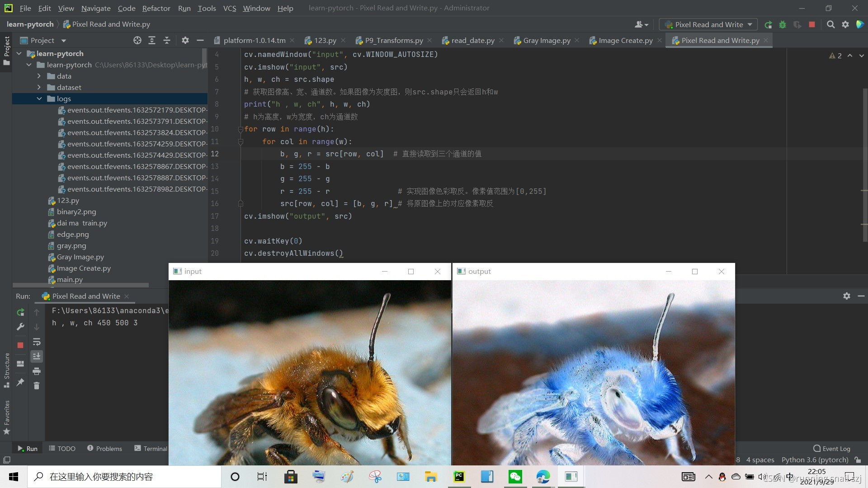This screenshot has height=488, width=868.
Task: Click the print icon in Run panel
Action: tap(37, 371)
